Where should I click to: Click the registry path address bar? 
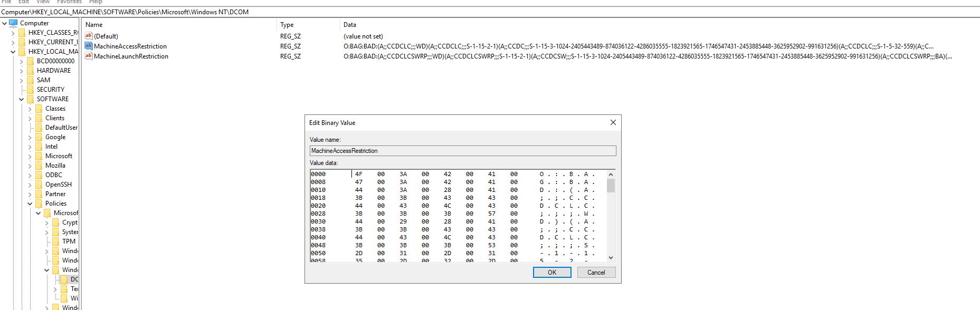490,12
